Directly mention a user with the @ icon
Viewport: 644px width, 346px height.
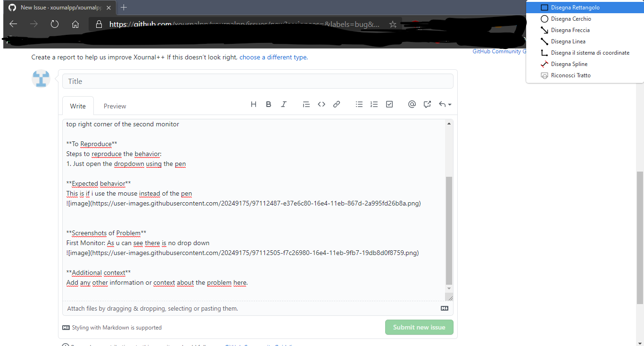[412, 104]
